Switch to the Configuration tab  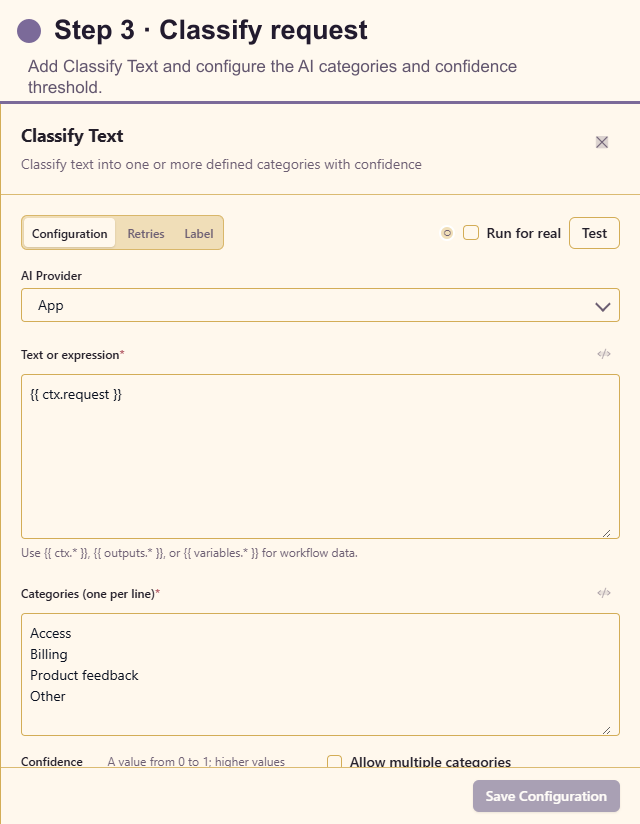[x=69, y=233]
